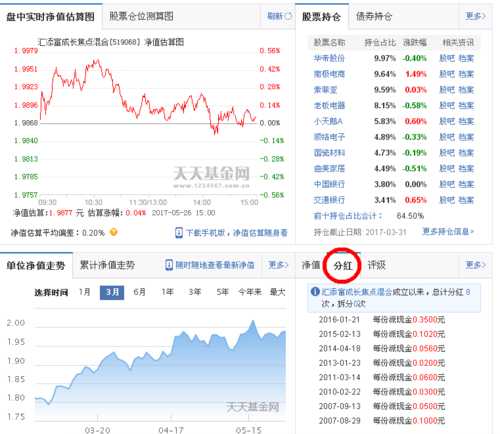
Task: Click the 中国银行 stock link
Action: pyautogui.click(x=329, y=184)
